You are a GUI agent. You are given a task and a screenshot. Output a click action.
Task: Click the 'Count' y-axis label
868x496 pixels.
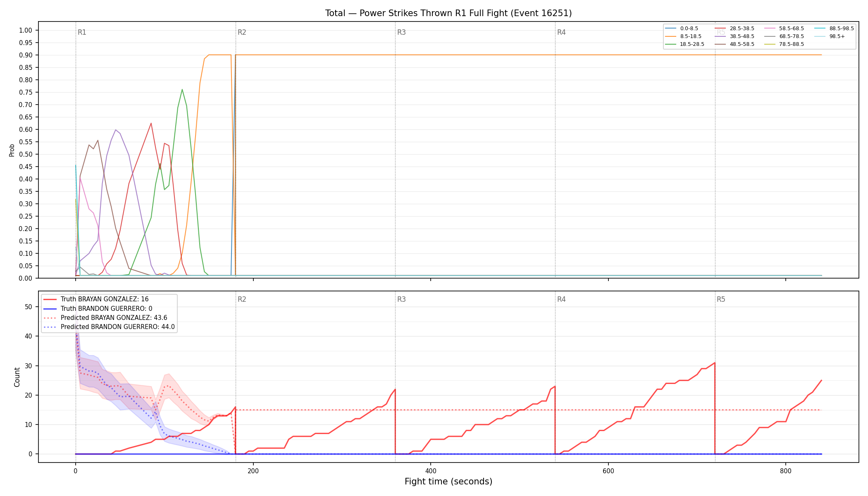point(17,377)
